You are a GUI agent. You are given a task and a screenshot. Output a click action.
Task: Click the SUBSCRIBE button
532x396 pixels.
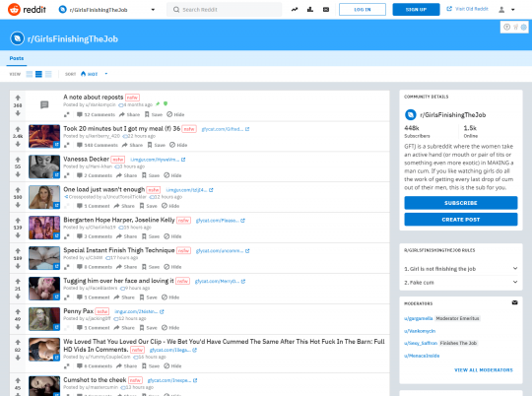tap(461, 203)
